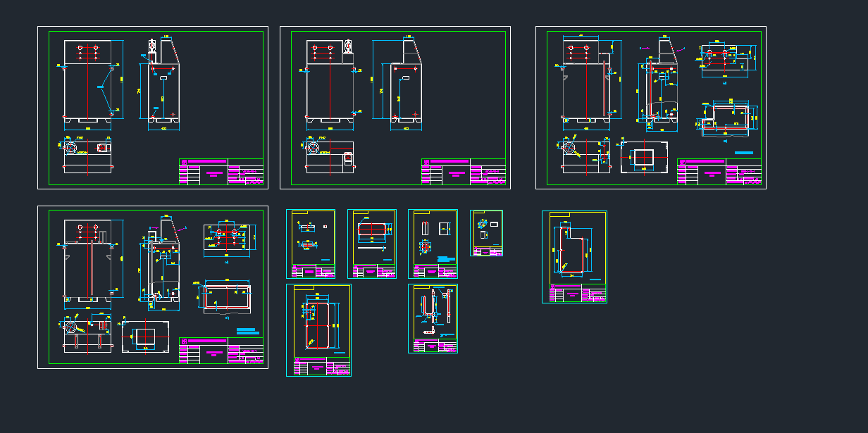
Task: Click the smallest yellow-bordered drawing sheet
Action: (x=486, y=232)
